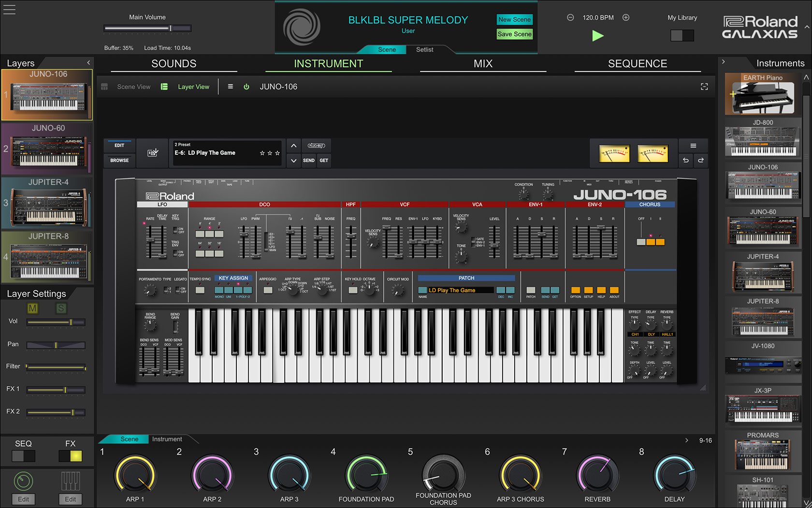Decrease BPM with the minus icon
Viewport: 812px width, 508px height.
point(570,17)
